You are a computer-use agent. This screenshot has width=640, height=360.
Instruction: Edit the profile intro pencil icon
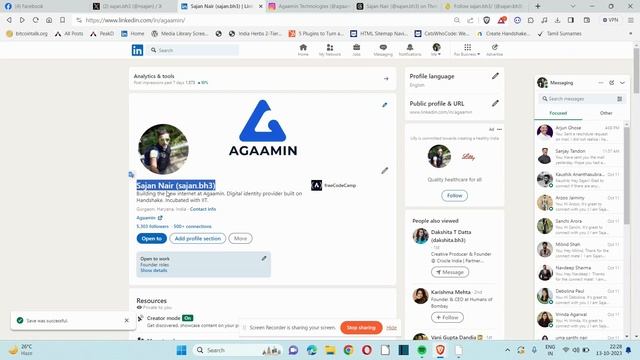(x=384, y=171)
